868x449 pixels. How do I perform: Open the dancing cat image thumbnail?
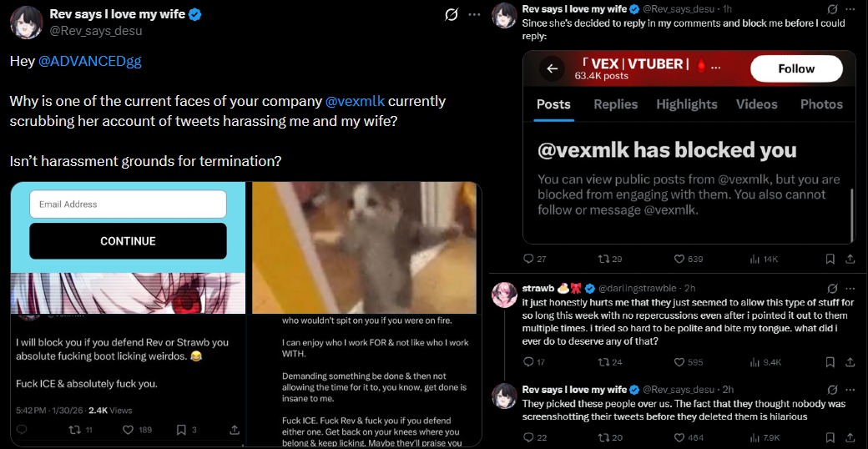[x=364, y=248]
